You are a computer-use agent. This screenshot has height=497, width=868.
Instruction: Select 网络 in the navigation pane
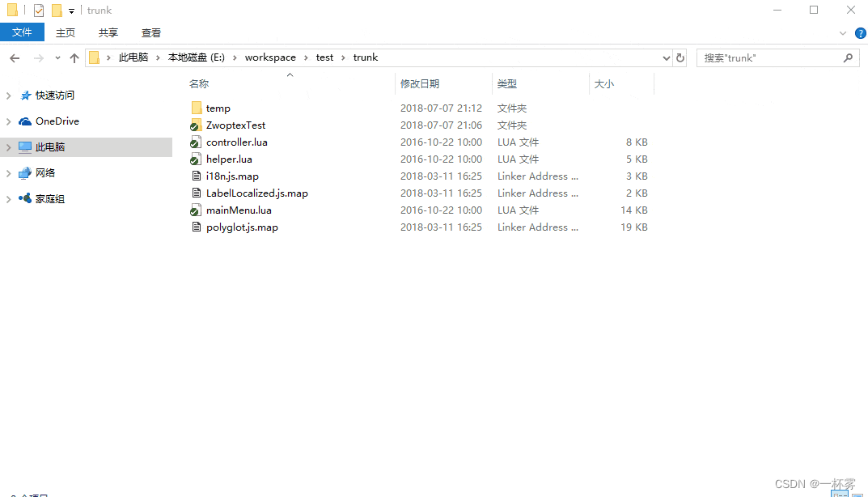pos(44,173)
